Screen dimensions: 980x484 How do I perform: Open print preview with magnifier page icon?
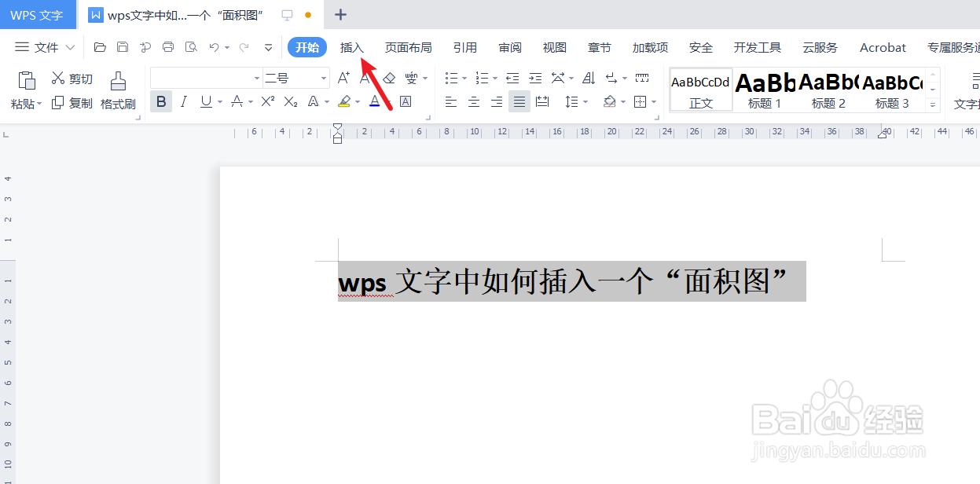pos(191,47)
